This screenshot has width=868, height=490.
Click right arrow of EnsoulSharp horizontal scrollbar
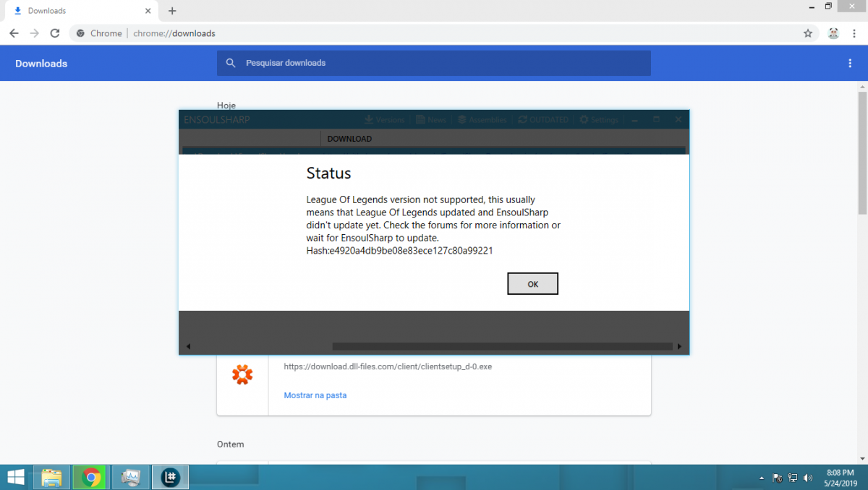679,347
